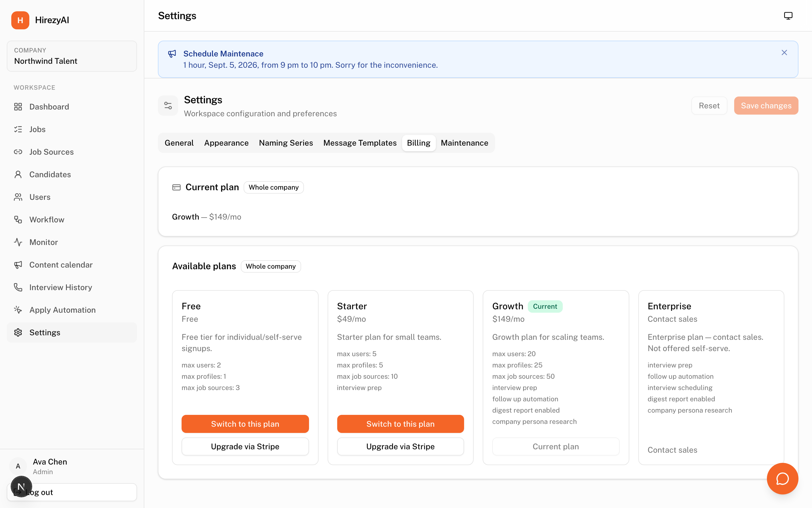Open Interview History page
Viewport: 812px width, 508px height.
click(72, 287)
